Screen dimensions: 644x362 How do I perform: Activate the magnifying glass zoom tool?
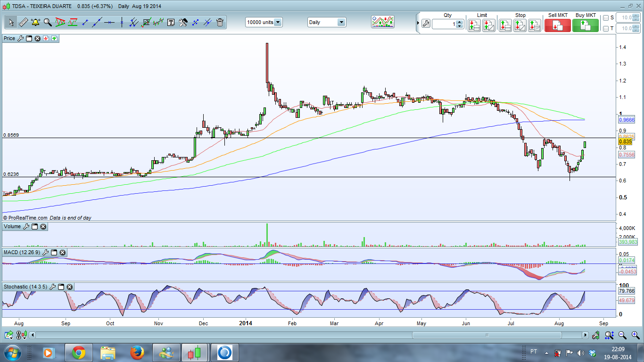48,22
